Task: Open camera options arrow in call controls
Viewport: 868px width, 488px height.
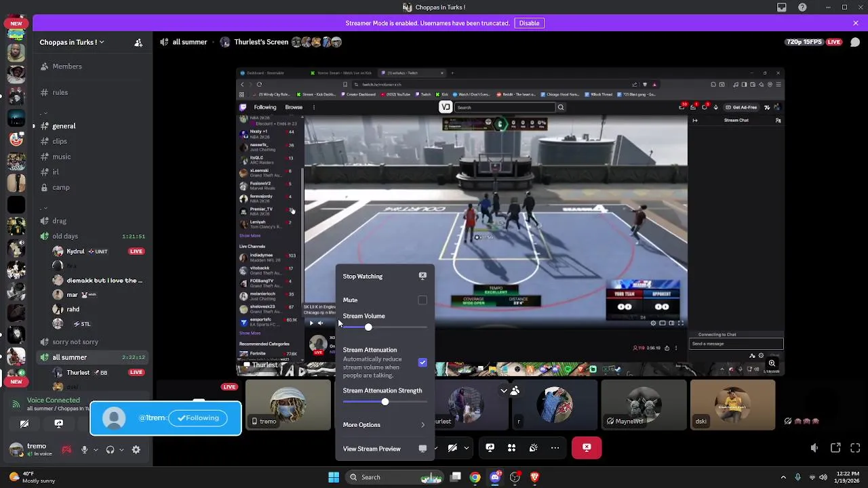Action: (x=466, y=448)
